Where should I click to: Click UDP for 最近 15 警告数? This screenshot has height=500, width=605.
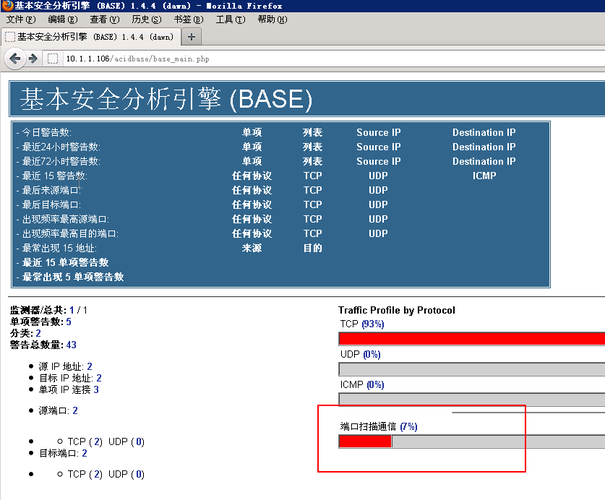[378, 176]
